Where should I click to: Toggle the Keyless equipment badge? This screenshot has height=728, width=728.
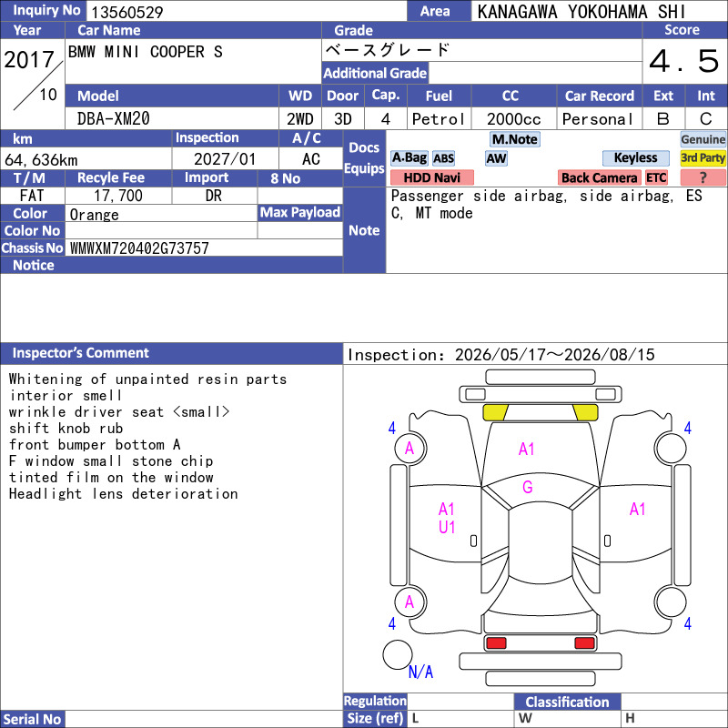635,158
